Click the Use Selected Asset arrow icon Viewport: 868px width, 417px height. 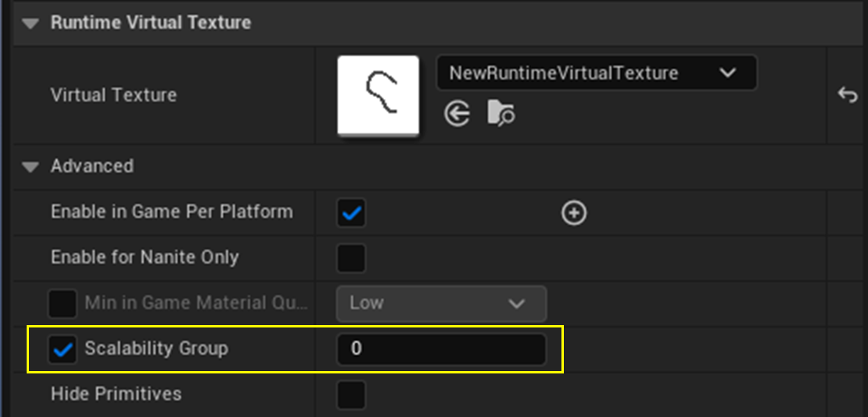click(457, 115)
